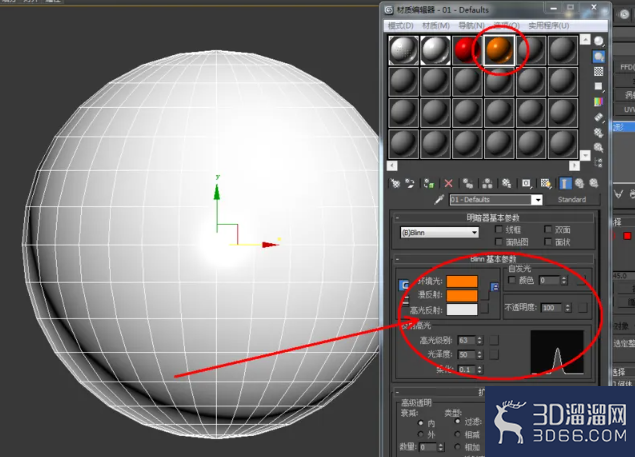This screenshot has height=457, width=635.
Task: Click the Put to Library icon
Action: pyautogui.click(x=506, y=184)
